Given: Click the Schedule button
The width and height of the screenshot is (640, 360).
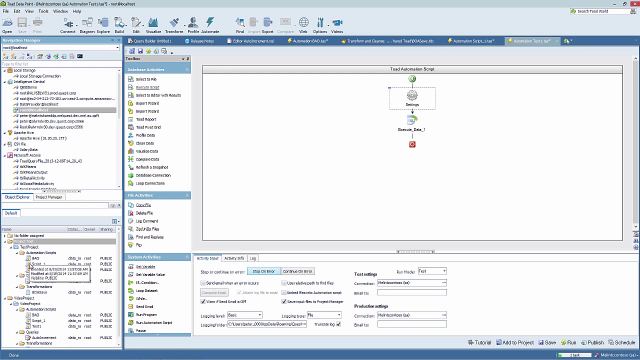Looking at the screenshot, I should click(622, 343).
